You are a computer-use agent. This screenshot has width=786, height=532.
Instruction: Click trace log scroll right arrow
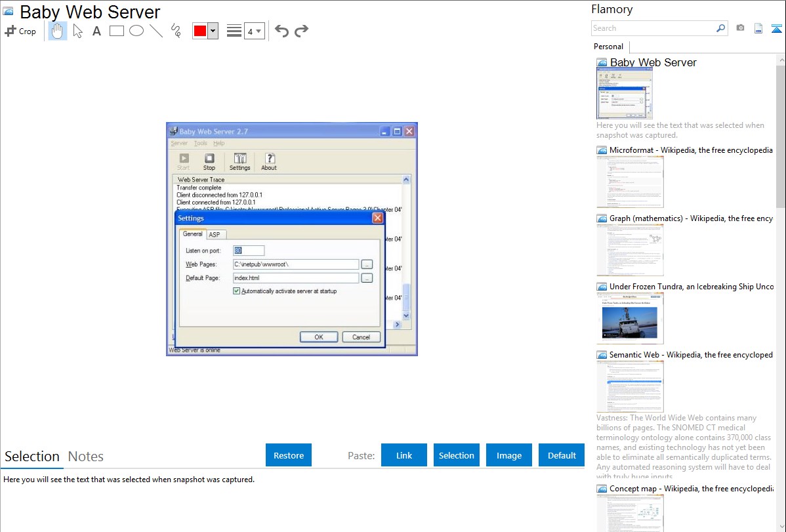click(x=397, y=325)
